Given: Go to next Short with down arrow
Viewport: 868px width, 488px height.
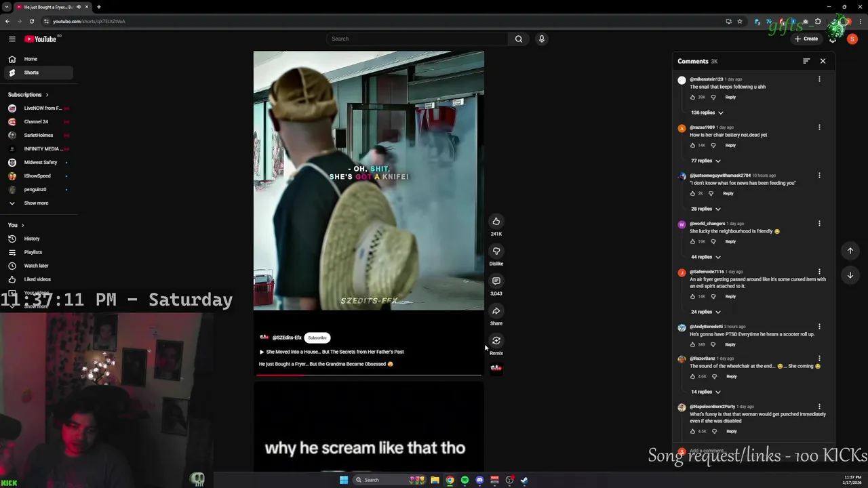Looking at the screenshot, I should coord(850,275).
